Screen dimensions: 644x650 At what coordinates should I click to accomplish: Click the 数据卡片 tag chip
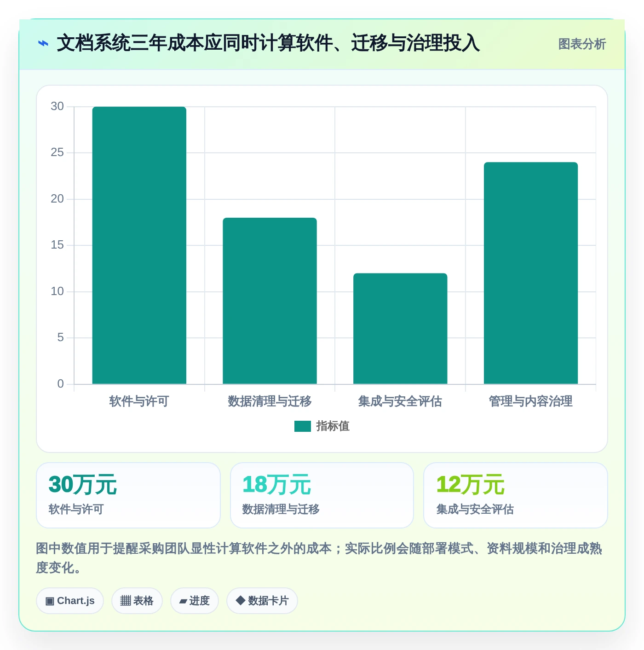(262, 601)
